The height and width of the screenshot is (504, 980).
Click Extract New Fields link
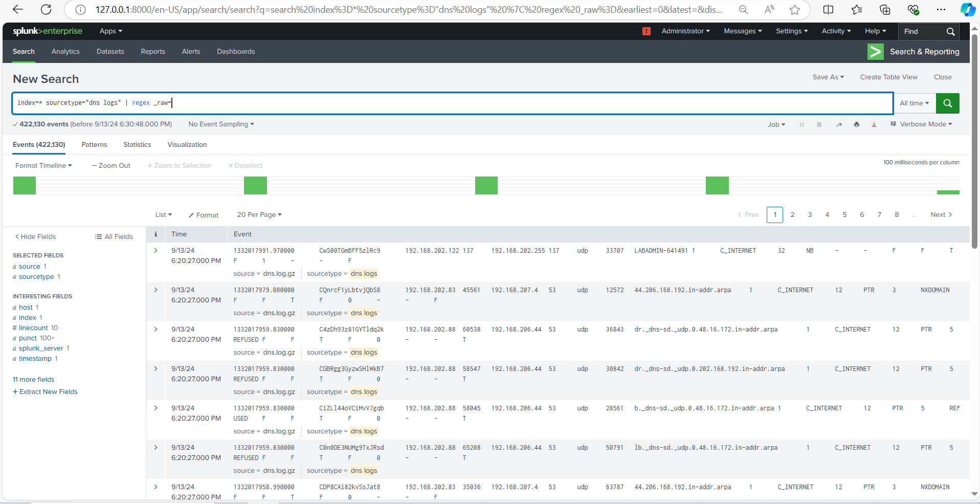(x=45, y=391)
